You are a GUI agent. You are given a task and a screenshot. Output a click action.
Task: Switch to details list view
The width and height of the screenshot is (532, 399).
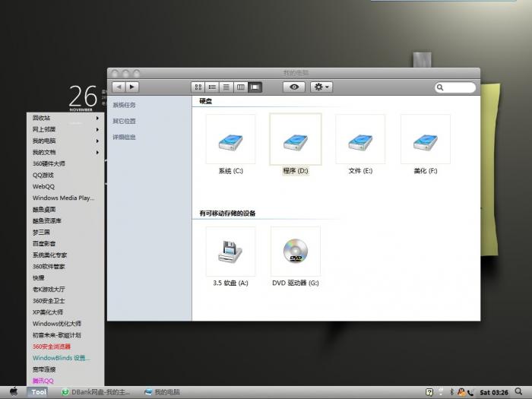pos(226,87)
